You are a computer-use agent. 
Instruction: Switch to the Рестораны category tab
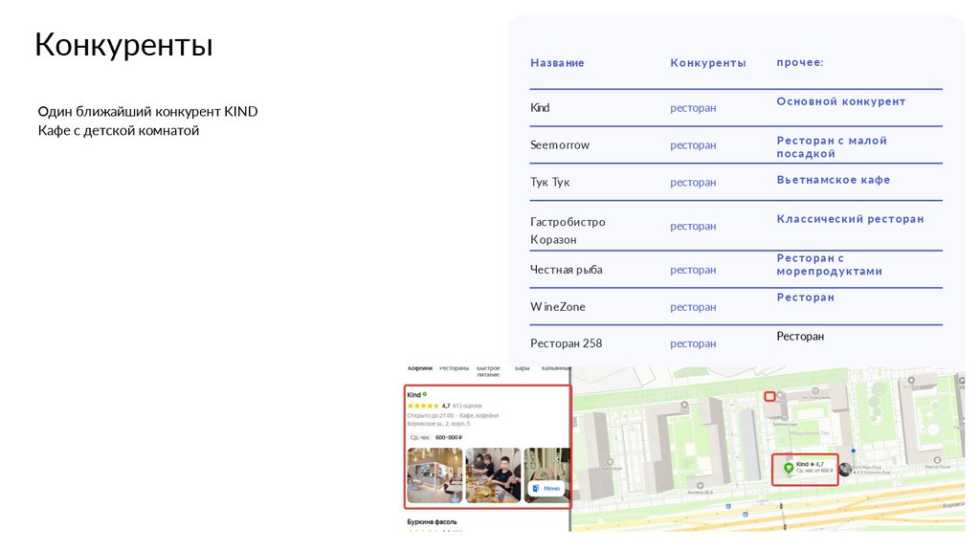coord(454,368)
